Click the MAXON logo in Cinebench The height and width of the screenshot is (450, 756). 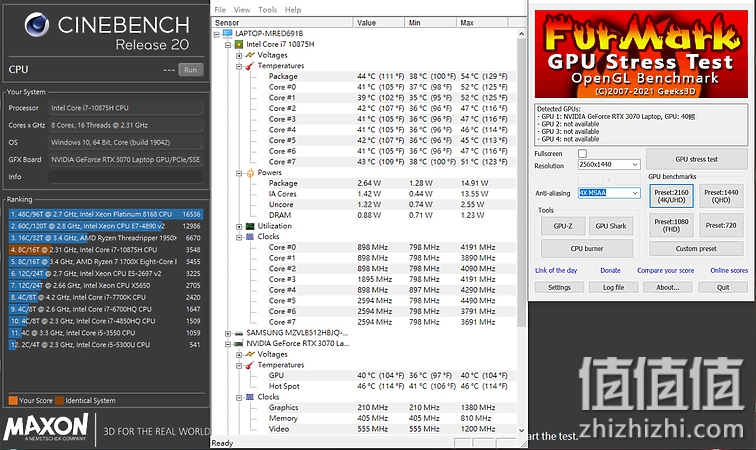pos(46,427)
